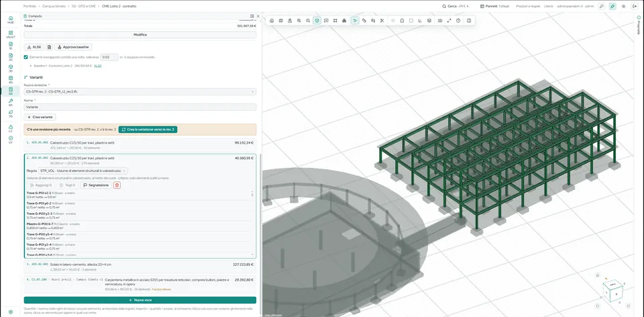Expand item 3 Solaio in latero-cemento
Screen dimensions: 644x317
click(140, 267)
